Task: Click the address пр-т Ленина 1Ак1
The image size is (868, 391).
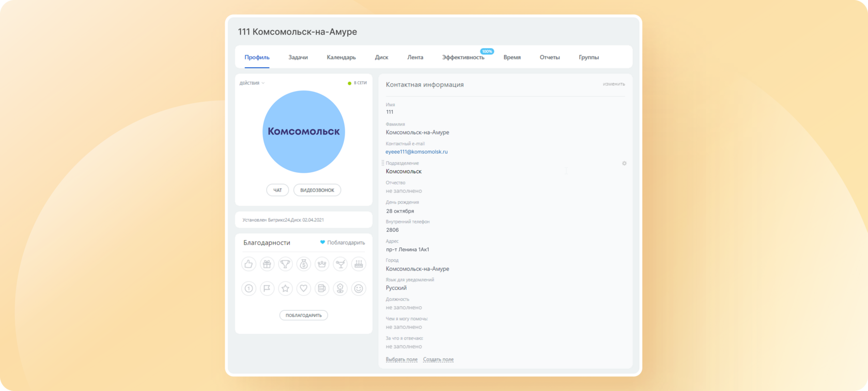Action: point(408,250)
